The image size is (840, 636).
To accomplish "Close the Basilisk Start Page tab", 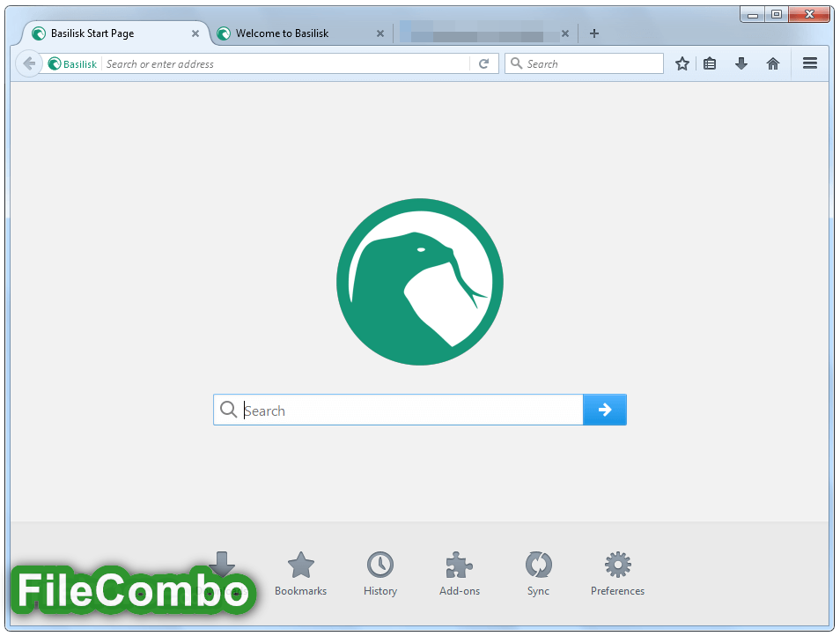I will point(195,33).
